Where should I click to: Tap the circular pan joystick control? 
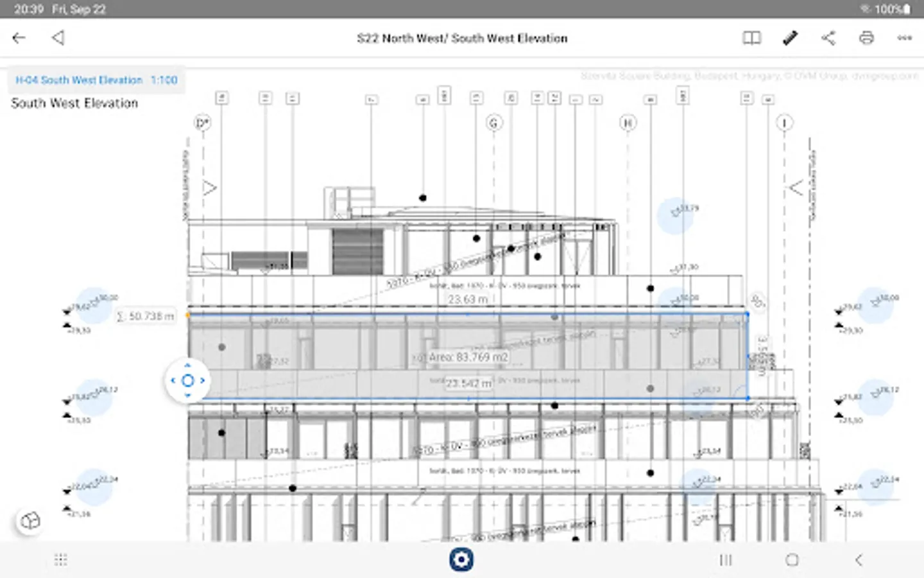pyautogui.click(x=187, y=380)
